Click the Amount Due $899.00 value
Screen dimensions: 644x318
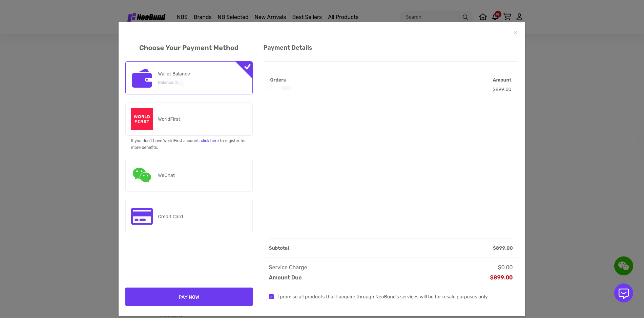pyautogui.click(x=501, y=277)
